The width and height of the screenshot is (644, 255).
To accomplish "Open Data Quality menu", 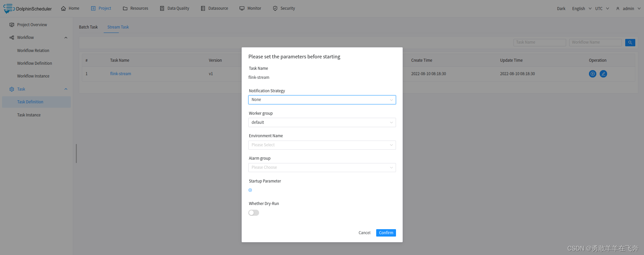I will [x=175, y=8].
